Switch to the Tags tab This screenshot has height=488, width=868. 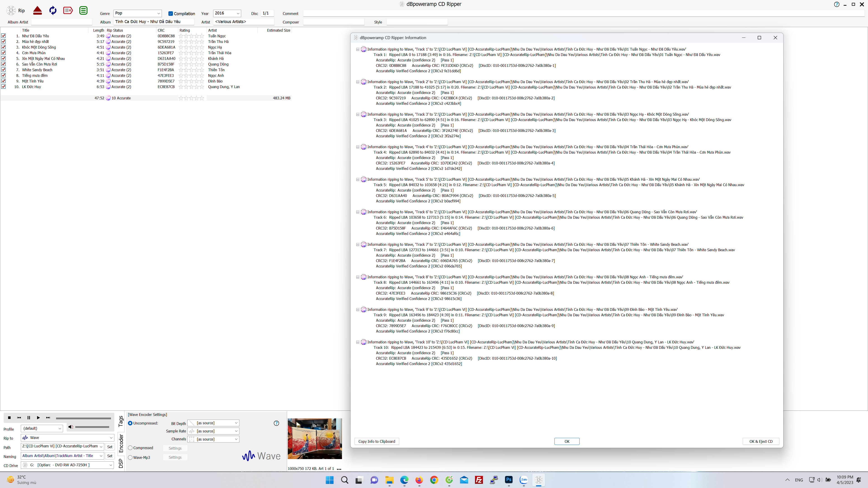(x=121, y=421)
